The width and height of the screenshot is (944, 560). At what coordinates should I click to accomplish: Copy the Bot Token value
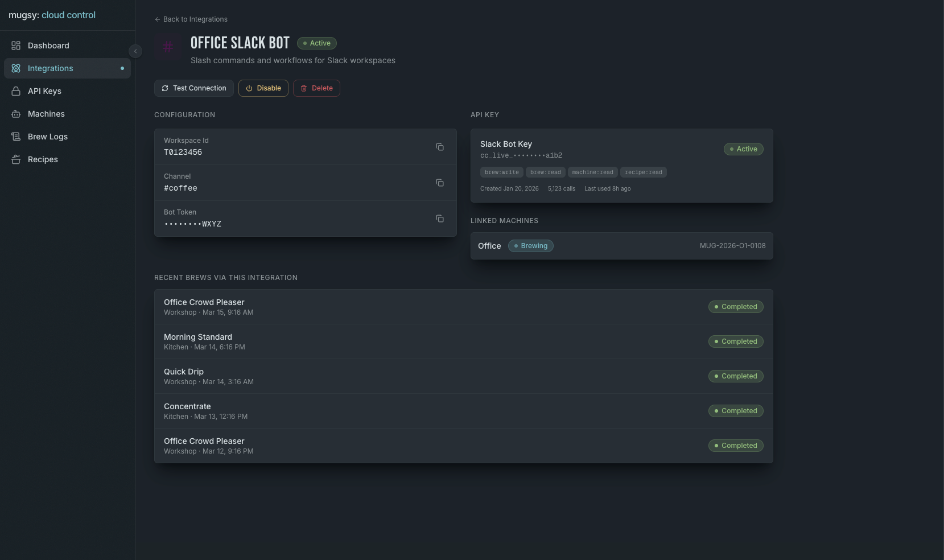click(440, 219)
